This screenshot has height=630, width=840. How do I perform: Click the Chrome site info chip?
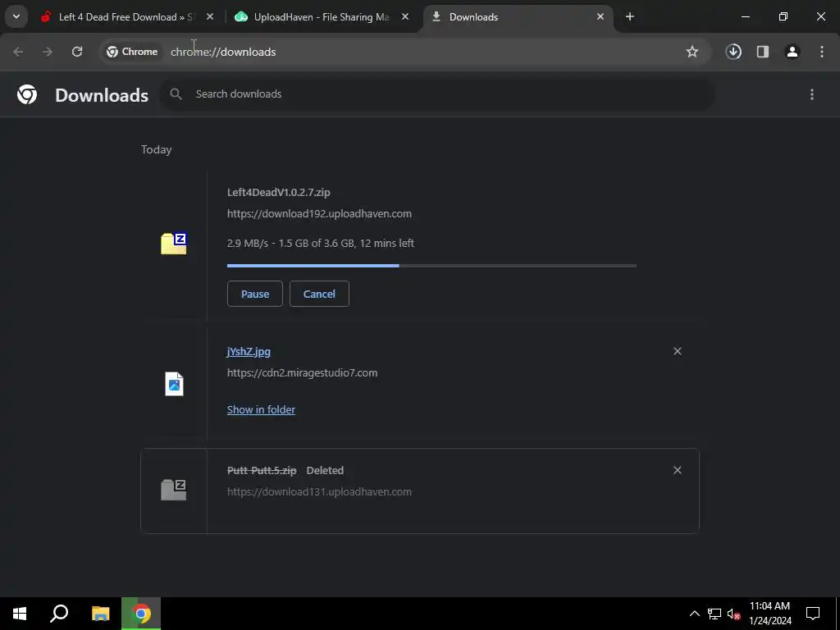click(132, 52)
